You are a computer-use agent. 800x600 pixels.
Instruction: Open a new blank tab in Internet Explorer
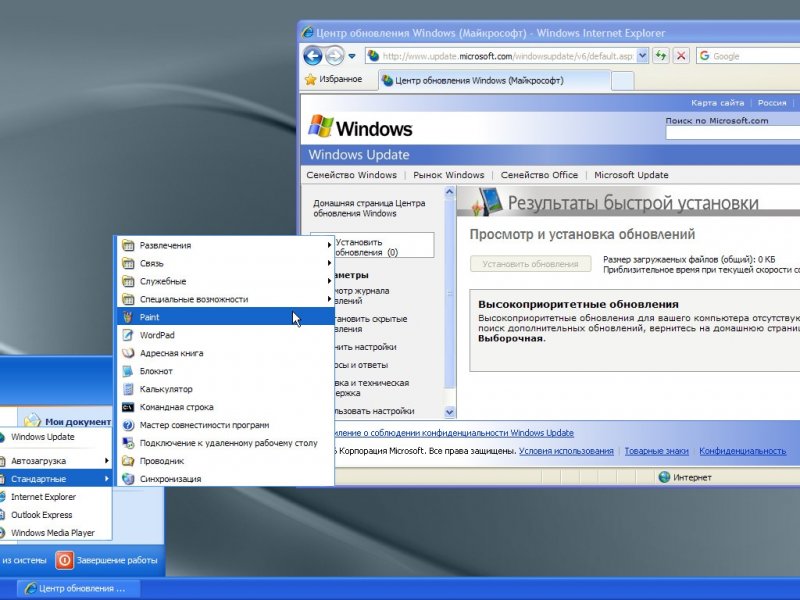[622, 81]
